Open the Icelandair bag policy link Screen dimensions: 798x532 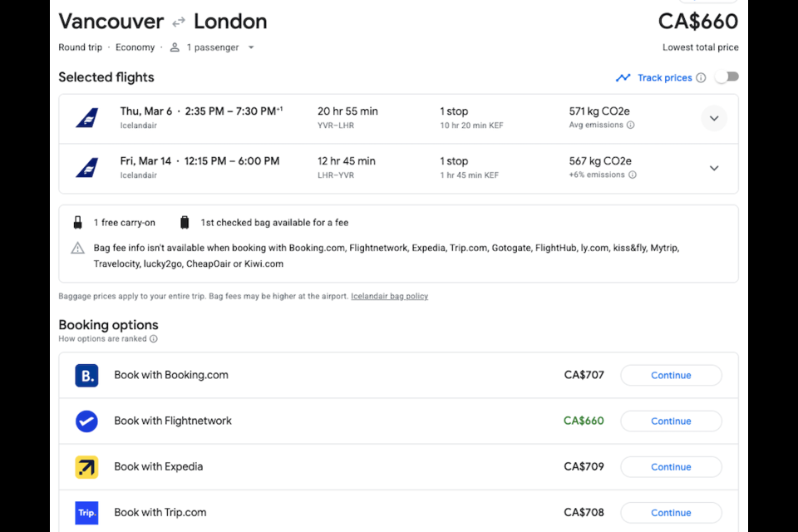point(389,296)
